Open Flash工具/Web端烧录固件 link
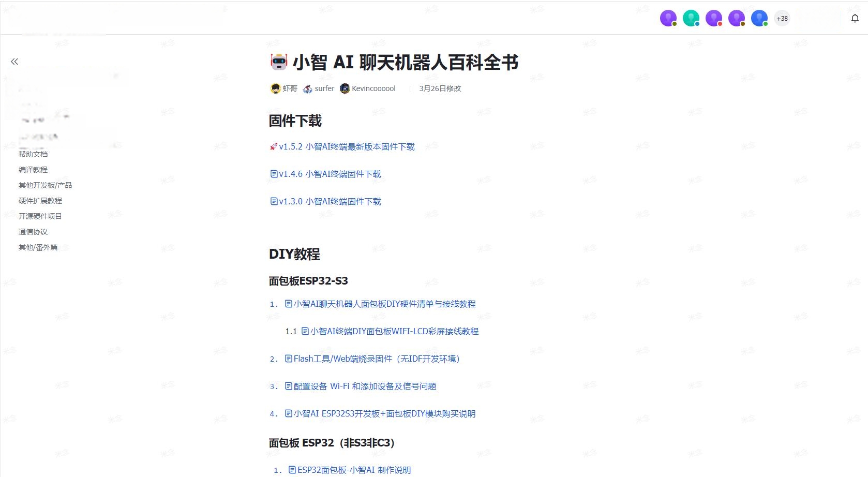 [x=377, y=359]
